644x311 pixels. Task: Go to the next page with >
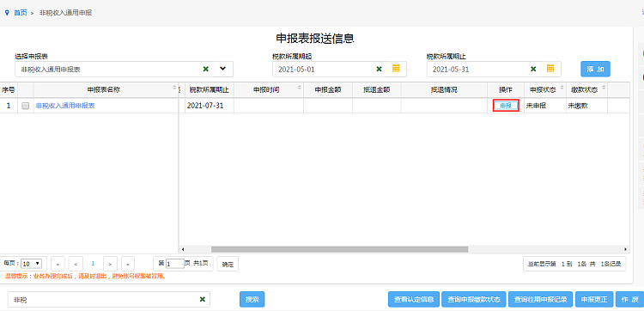111,264
